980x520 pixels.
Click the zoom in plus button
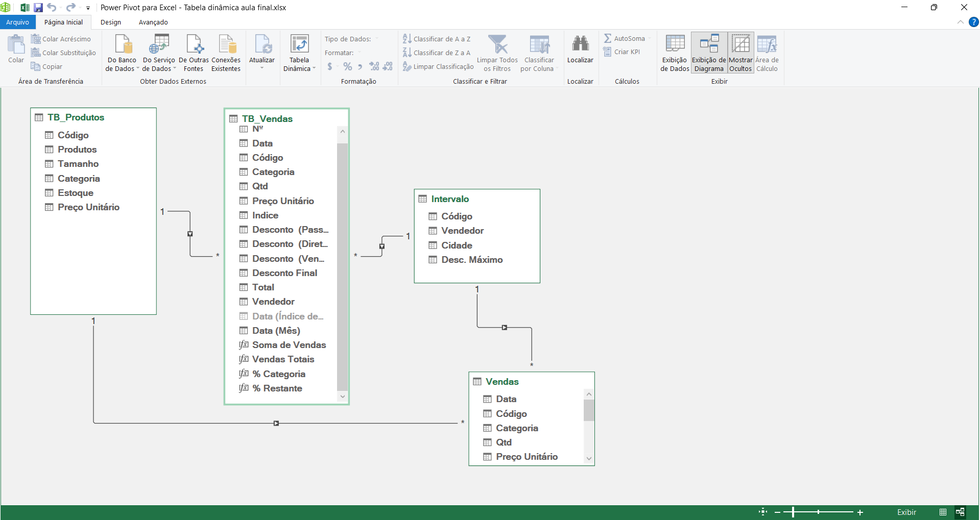pos(860,512)
